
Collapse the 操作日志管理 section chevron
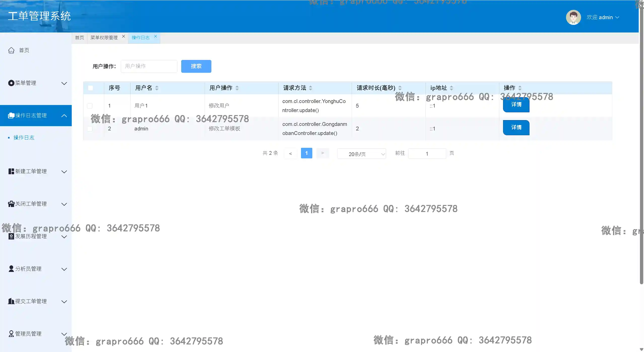64,115
